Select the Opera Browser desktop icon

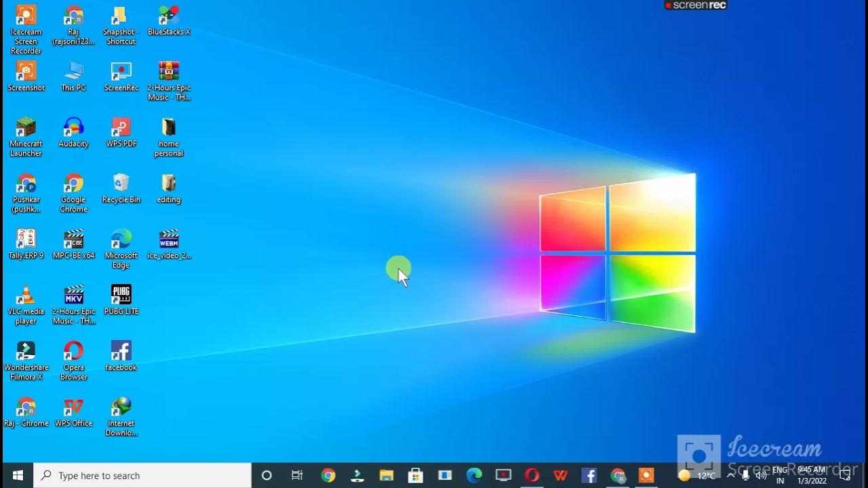[x=73, y=361]
